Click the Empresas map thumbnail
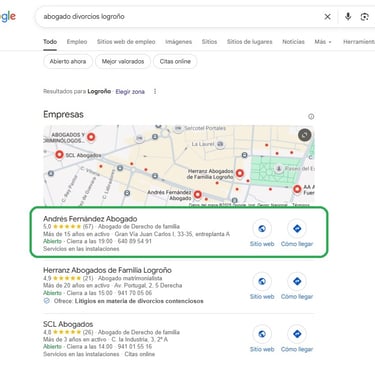The width and height of the screenshot is (375, 366). click(x=179, y=165)
